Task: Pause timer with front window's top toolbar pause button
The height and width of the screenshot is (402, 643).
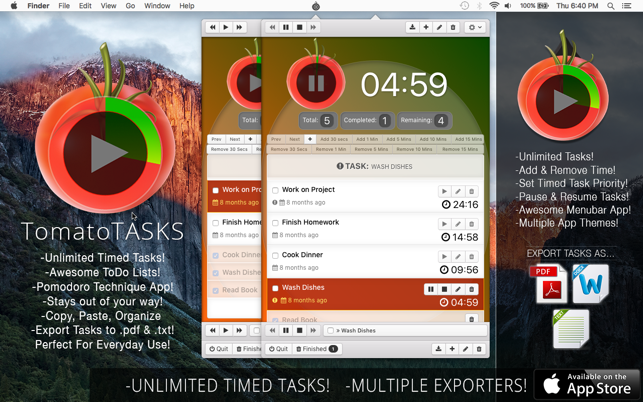Action: tap(286, 27)
